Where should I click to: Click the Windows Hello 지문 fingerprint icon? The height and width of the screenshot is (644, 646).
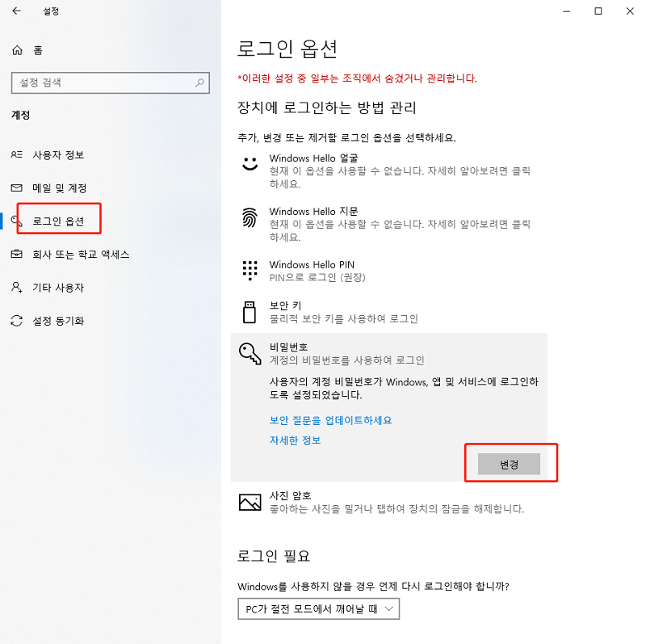pos(250,217)
